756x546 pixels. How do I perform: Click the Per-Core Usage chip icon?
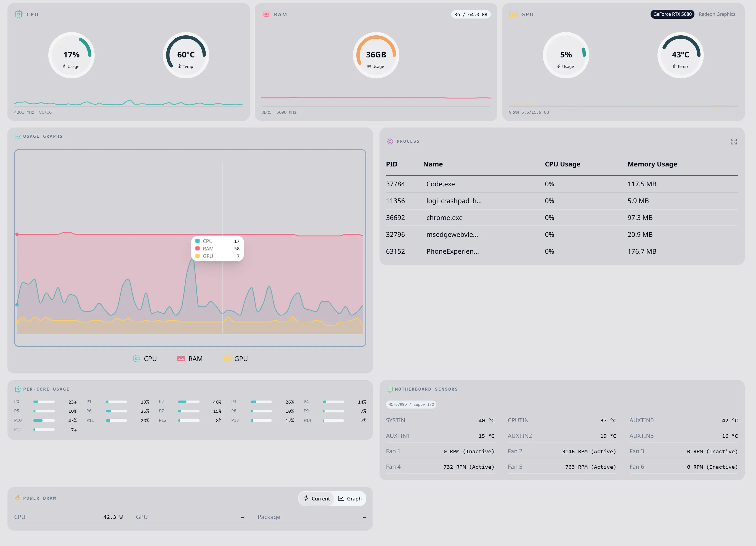pyautogui.click(x=18, y=389)
